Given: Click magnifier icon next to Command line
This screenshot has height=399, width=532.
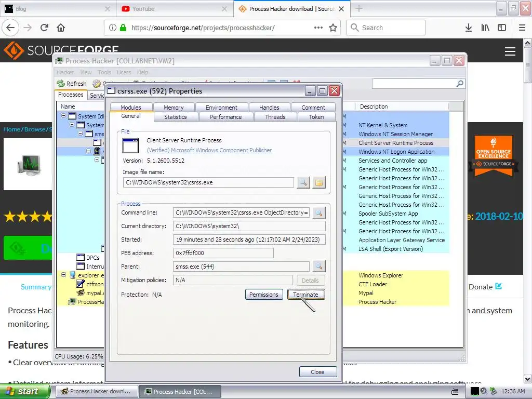Looking at the screenshot, I should coord(319,212).
